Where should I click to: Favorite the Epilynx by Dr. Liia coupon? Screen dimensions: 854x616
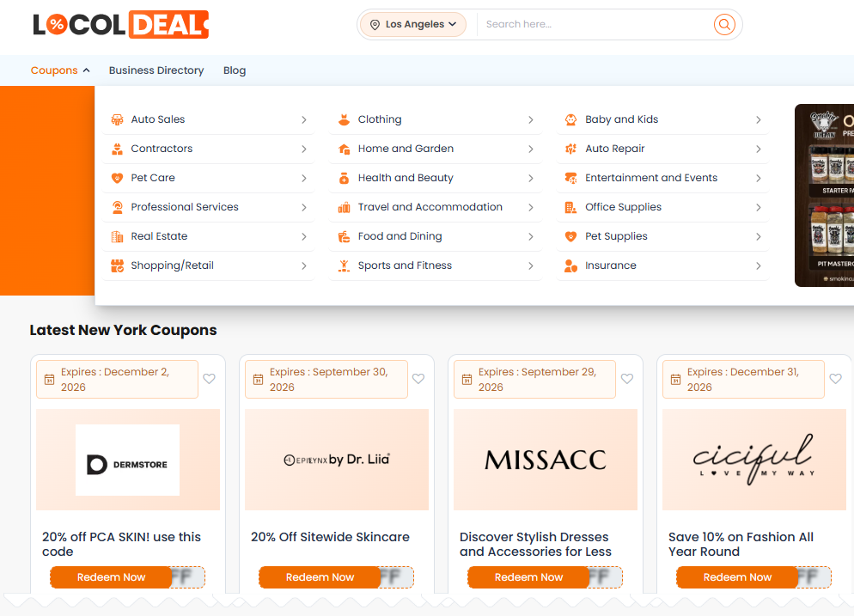(418, 379)
